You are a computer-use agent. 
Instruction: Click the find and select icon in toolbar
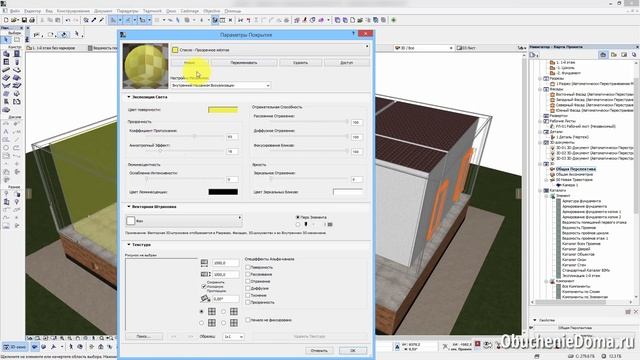[x=86, y=20]
